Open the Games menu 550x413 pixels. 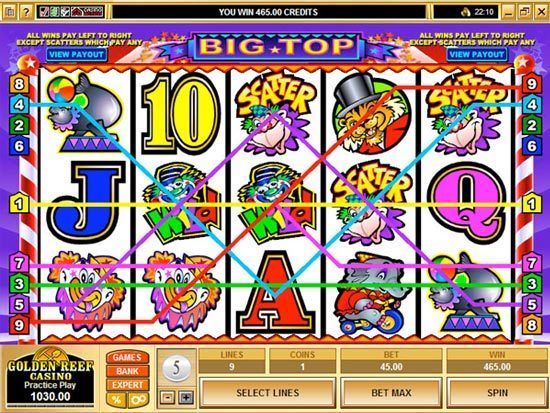click(x=127, y=357)
